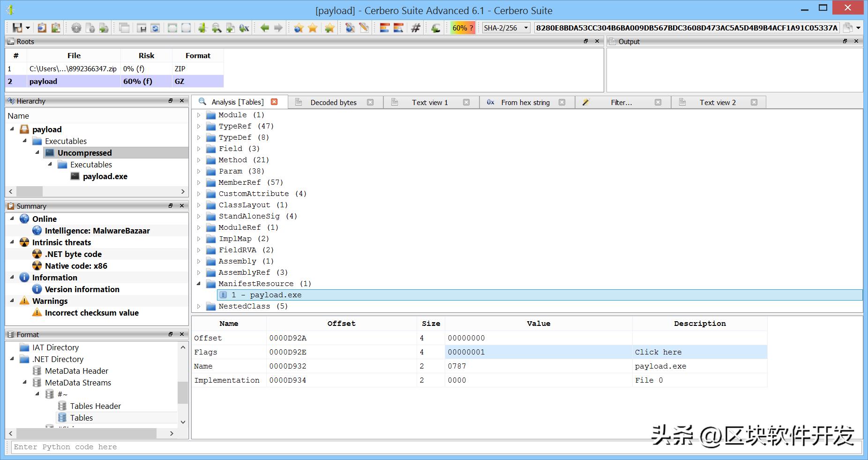Click the green back arrow in toolbar

click(265, 28)
